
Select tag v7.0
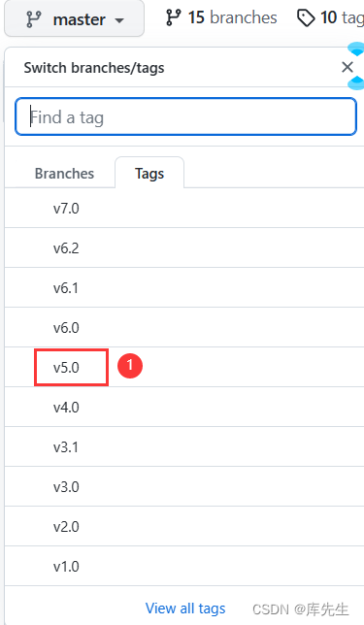click(x=184, y=208)
